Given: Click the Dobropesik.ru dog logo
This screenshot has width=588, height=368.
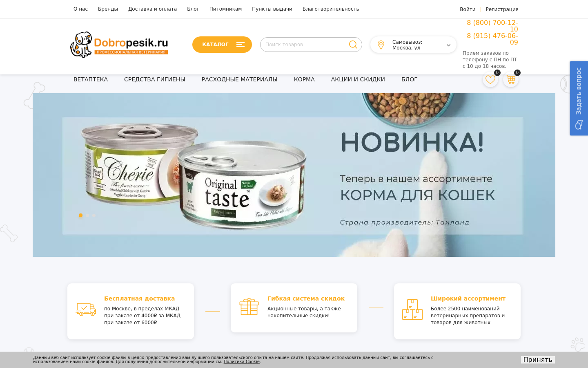Looking at the screenshot, I should tap(119, 45).
